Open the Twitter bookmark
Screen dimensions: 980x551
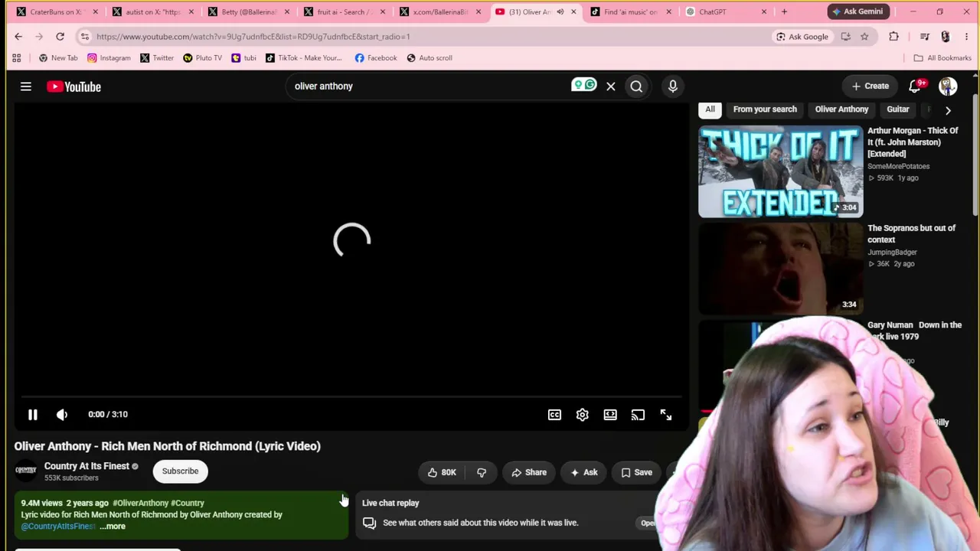(157, 58)
